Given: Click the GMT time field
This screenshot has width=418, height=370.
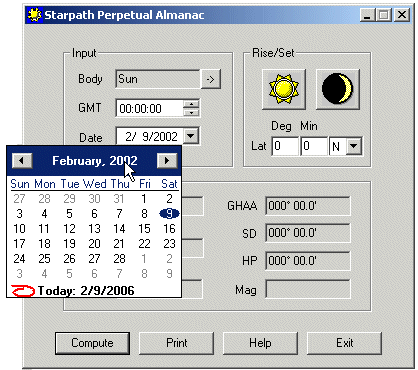Looking at the screenshot, I should pos(149,108).
